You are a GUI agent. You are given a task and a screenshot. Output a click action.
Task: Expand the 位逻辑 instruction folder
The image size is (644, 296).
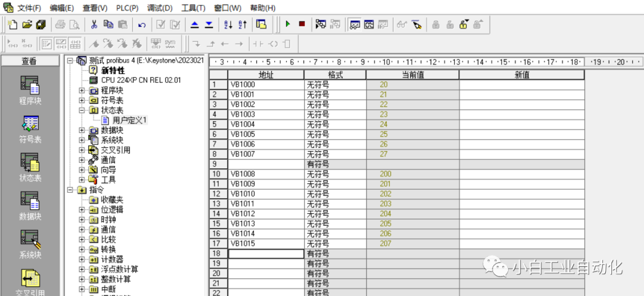tap(82, 209)
